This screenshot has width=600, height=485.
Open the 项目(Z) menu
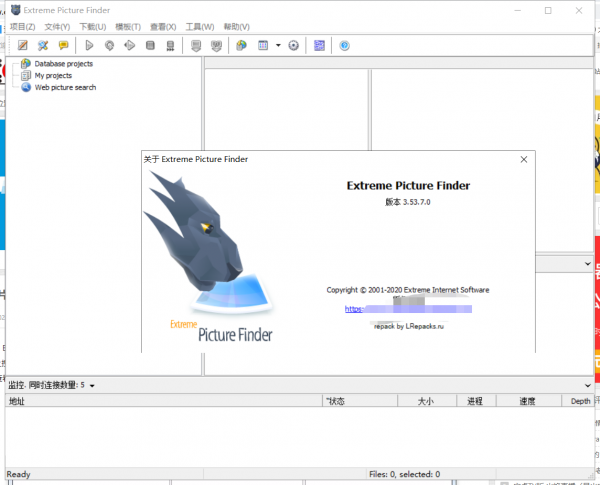point(23,26)
